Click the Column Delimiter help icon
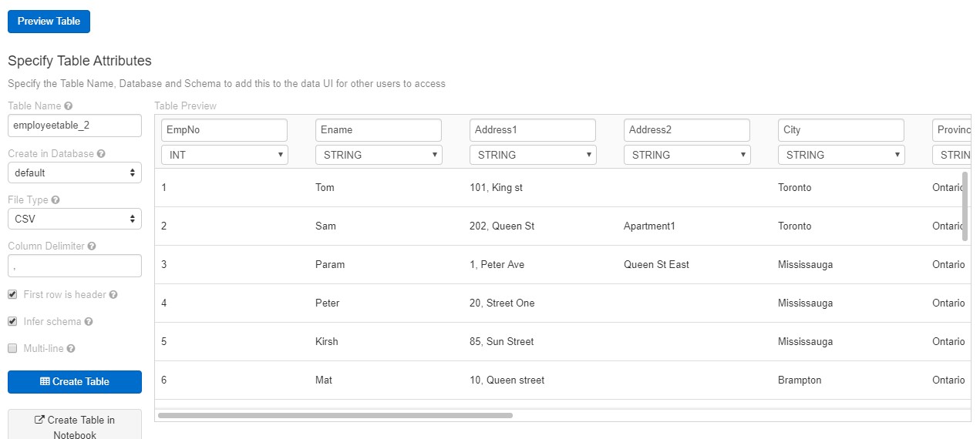Image resolution: width=980 pixels, height=439 pixels. coord(92,246)
